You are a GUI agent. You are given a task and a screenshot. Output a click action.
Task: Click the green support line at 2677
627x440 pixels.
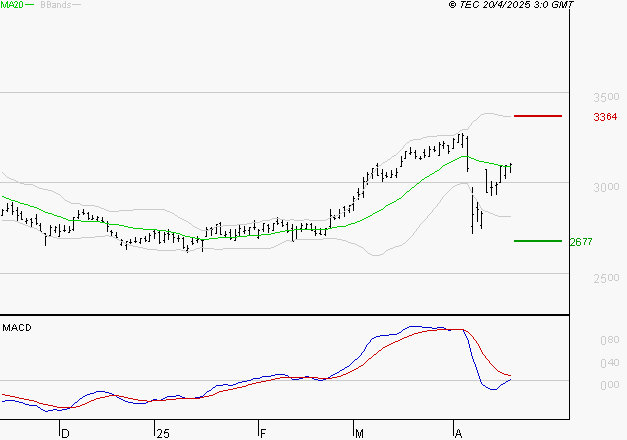pos(538,241)
